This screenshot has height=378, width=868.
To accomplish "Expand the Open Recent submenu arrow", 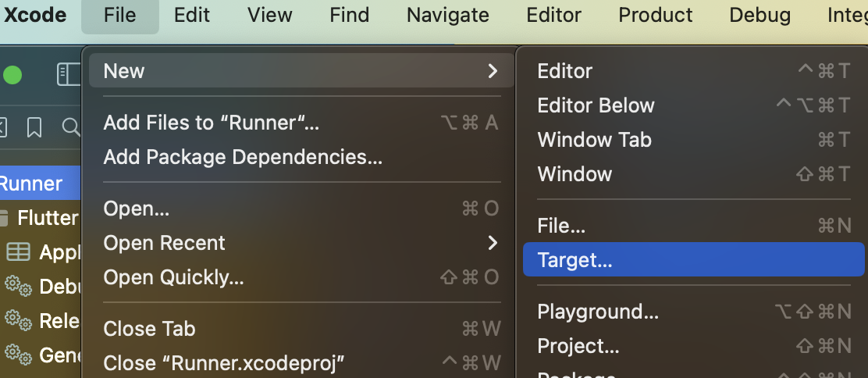I will (x=492, y=243).
